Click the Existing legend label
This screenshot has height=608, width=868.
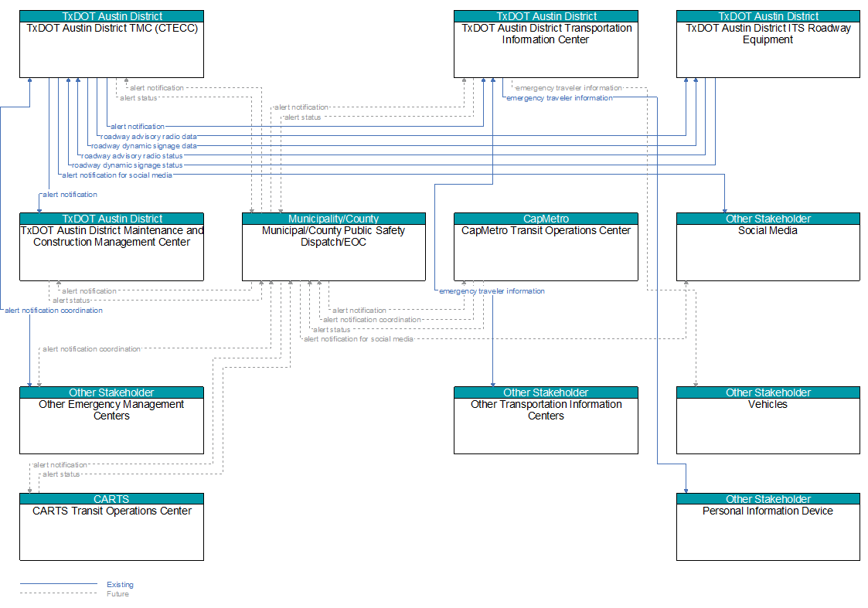[120, 585]
